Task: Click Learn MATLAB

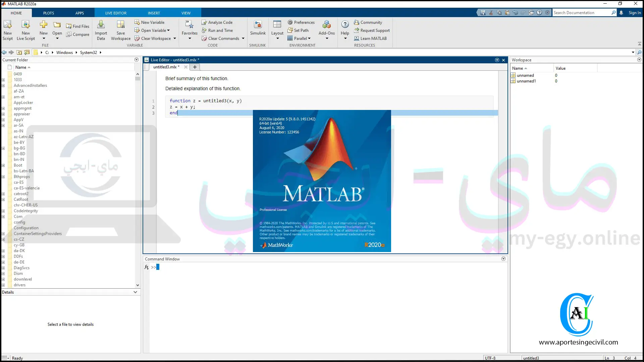Action: coord(370,38)
